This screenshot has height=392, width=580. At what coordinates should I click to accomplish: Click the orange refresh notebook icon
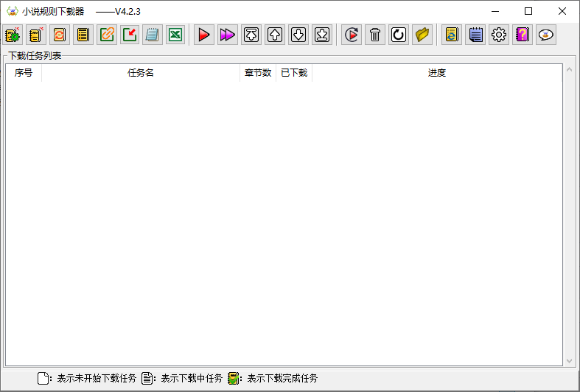(x=60, y=35)
